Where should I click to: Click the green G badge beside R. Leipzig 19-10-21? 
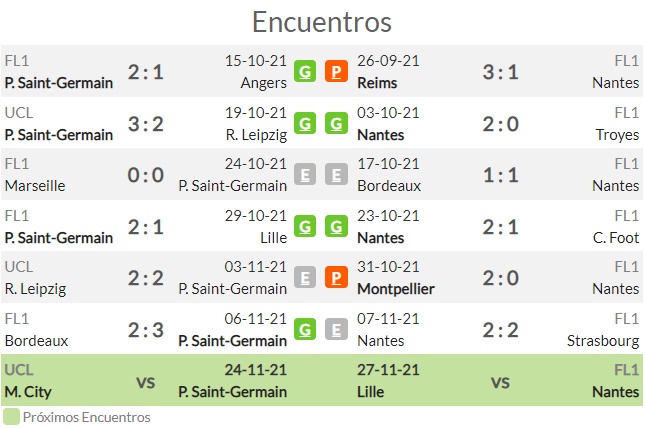[305, 123]
